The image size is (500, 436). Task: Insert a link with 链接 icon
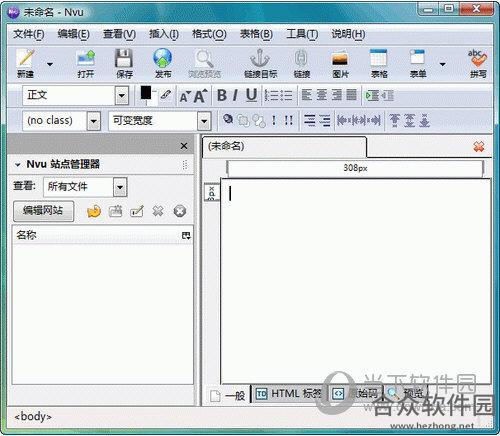pyautogui.click(x=301, y=63)
